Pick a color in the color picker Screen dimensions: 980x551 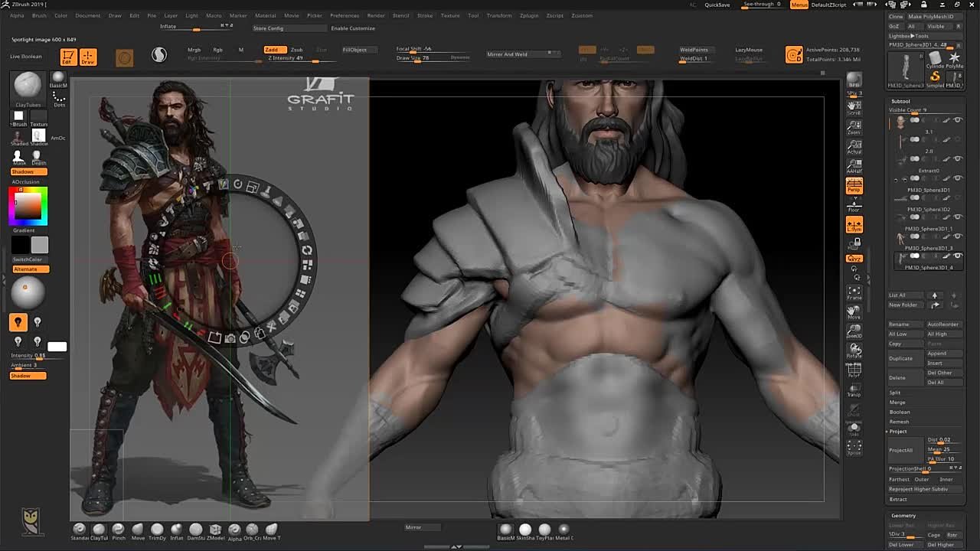click(x=29, y=207)
